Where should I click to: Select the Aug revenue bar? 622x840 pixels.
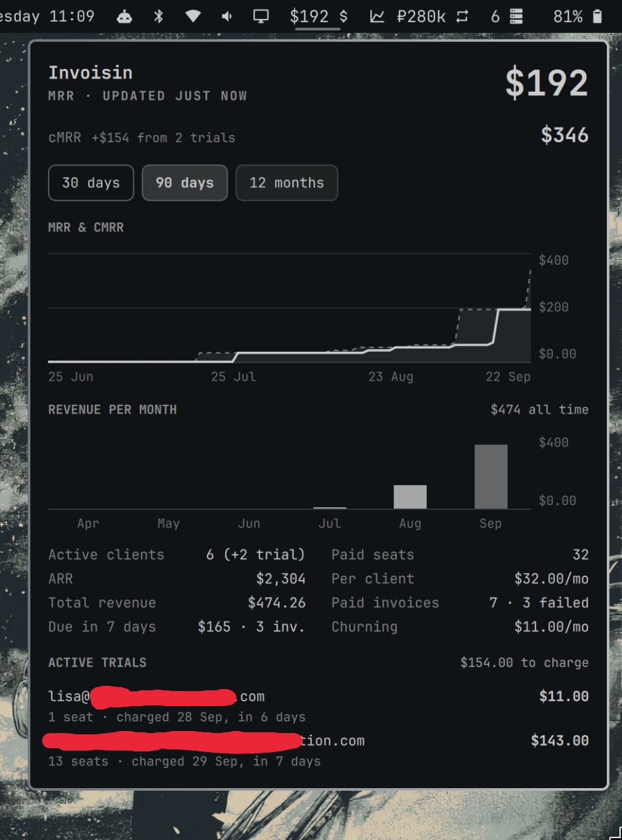[410, 497]
